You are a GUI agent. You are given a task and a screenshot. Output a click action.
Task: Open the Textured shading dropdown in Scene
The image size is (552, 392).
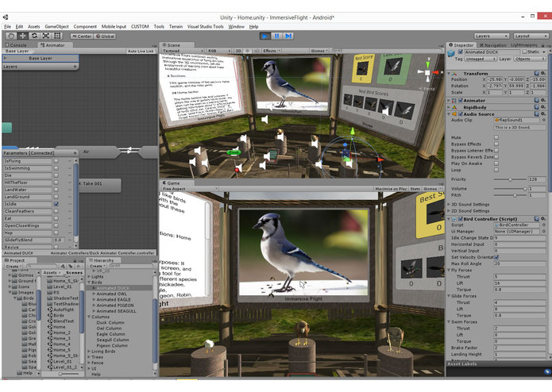183,51
